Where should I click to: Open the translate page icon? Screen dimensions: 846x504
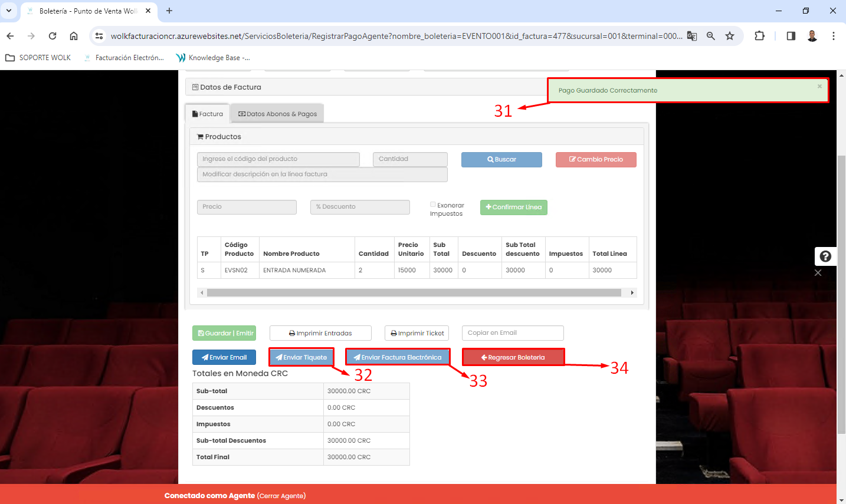click(692, 36)
